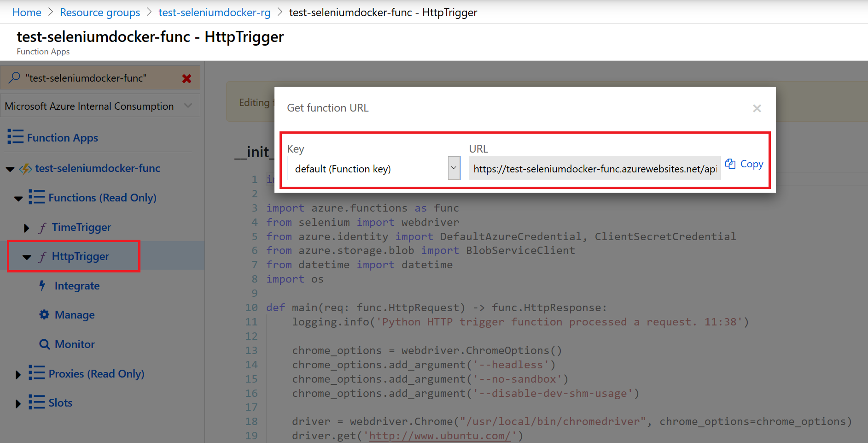The image size is (868, 443).
Task: Click the Copy link text in the dialog
Action: coord(751,164)
